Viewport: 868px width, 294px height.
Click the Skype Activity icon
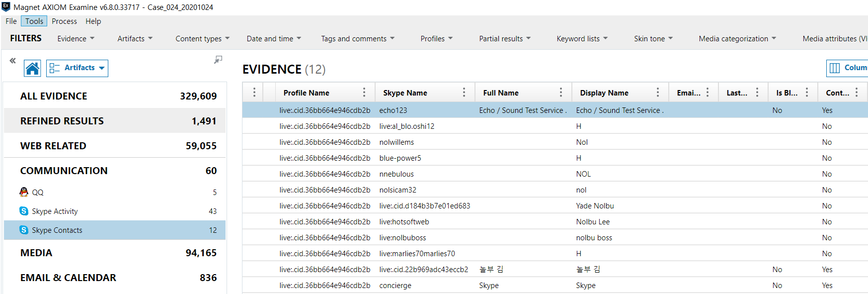click(24, 211)
